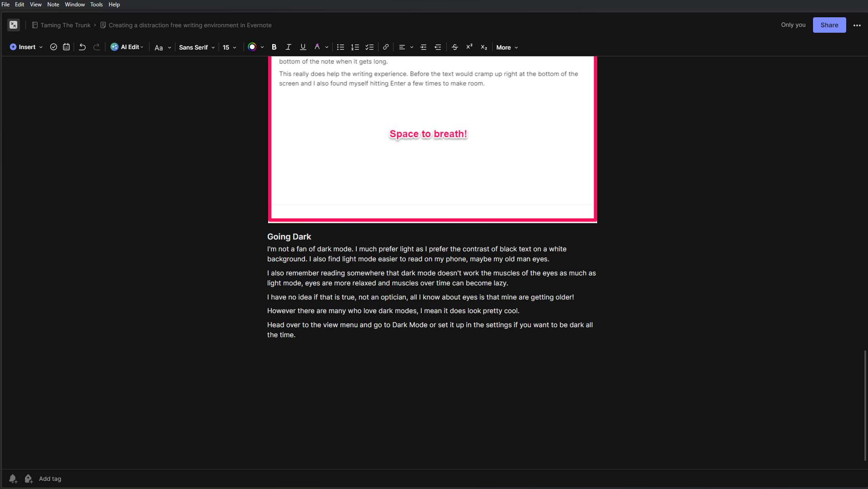Open the text color picker swatch
The height and width of the screenshot is (489, 868).
[253, 47]
